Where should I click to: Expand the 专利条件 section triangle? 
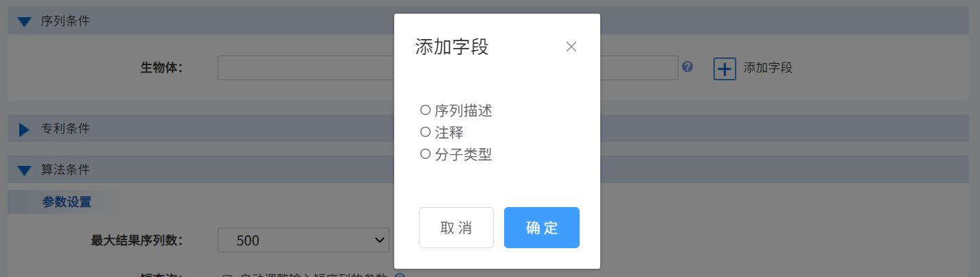[x=24, y=129]
